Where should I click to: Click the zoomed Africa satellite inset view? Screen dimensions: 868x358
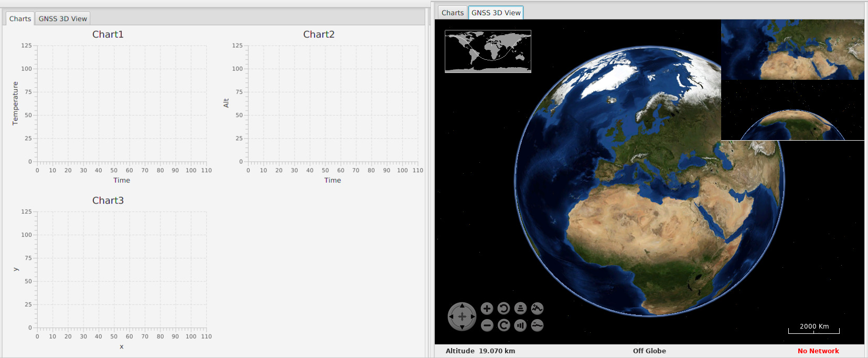point(792,49)
